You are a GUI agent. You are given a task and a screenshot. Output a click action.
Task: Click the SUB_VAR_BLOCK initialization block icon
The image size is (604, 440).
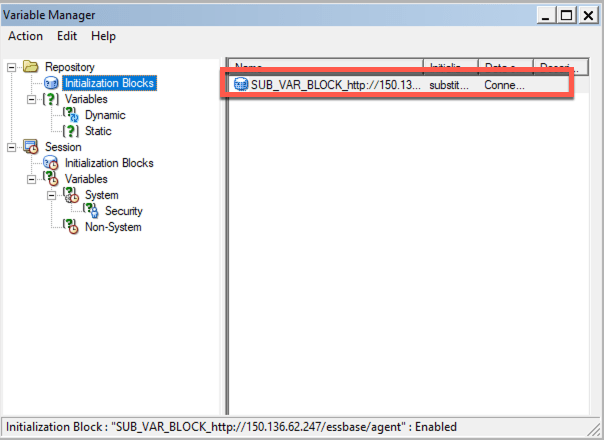pyautogui.click(x=240, y=85)
